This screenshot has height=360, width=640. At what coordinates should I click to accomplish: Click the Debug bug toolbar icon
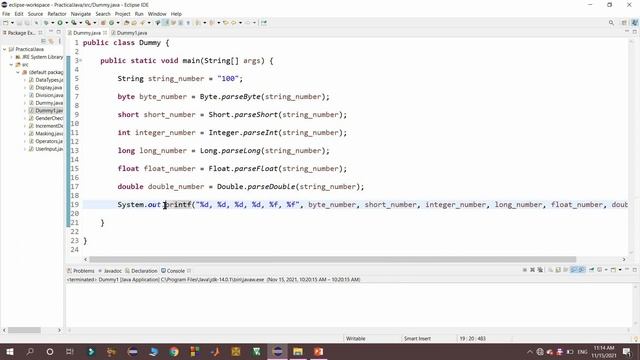[46, 23]
